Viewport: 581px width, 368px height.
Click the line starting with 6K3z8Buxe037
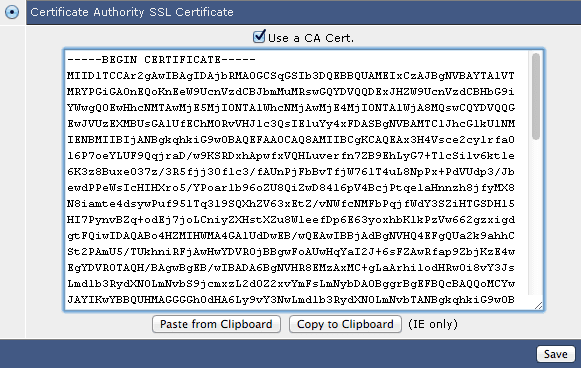[291, 172]
